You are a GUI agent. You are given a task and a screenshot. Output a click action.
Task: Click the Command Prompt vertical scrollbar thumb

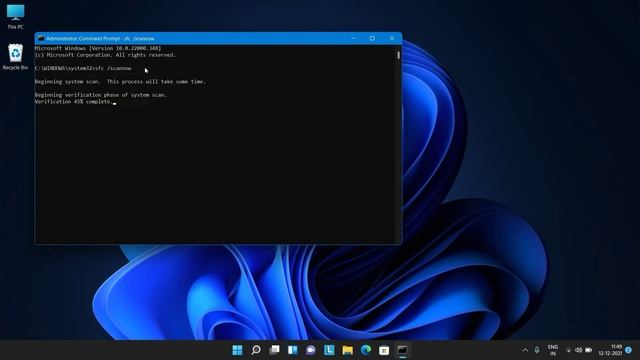point(398,55)
